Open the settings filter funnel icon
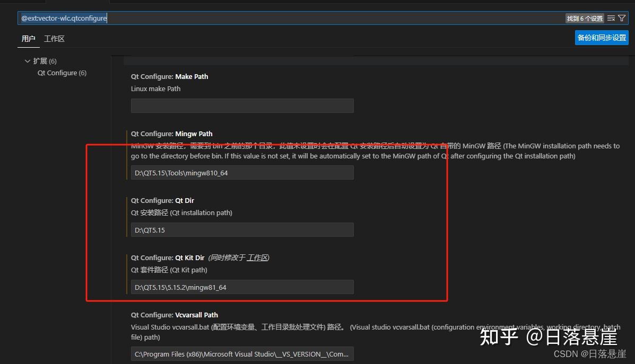This screenshot has width=635, height=364. point(622,17)
